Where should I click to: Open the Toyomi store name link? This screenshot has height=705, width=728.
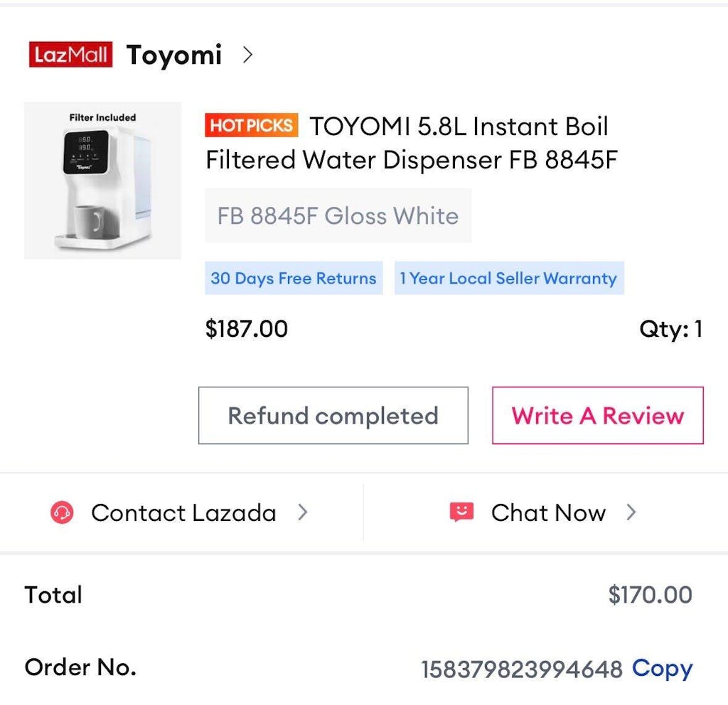(174, 55)
